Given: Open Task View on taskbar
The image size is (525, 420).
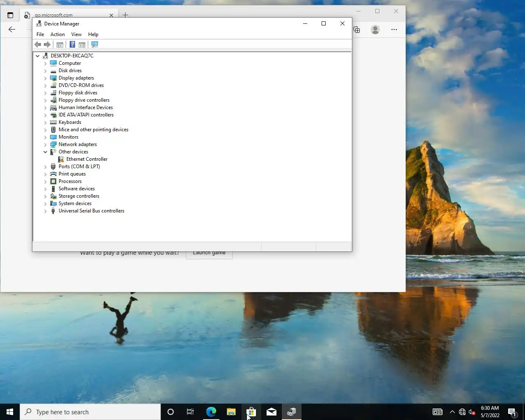Looking at the screenshot, I should [190, 412].
